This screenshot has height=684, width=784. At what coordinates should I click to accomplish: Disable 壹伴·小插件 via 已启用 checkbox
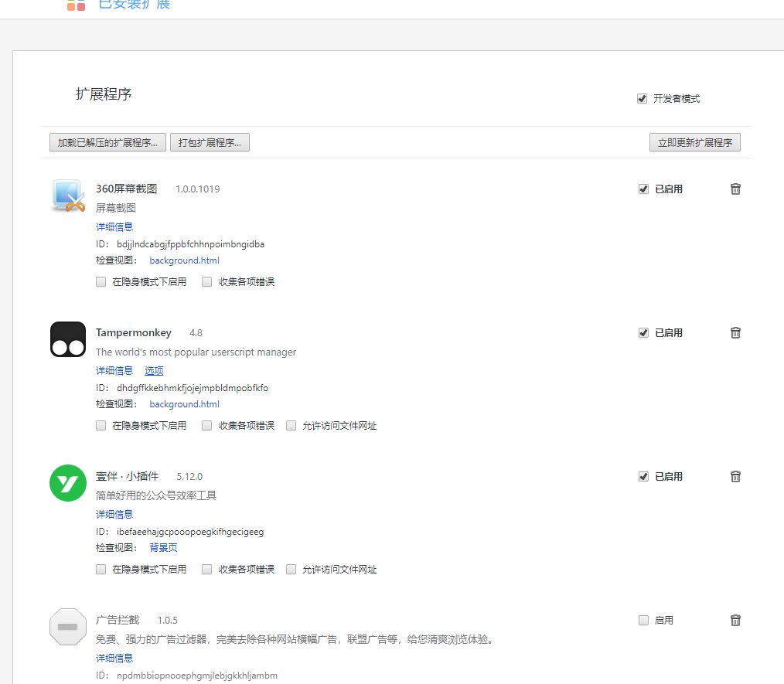(643, 477)
